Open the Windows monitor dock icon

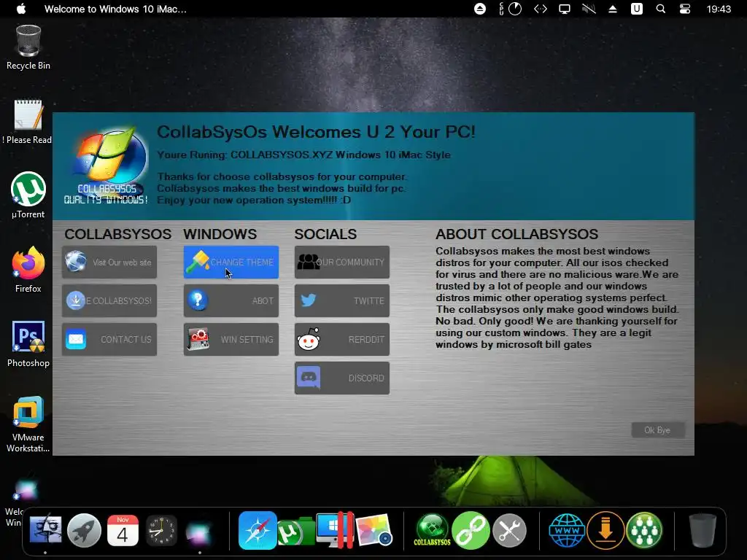(x=335, y=529)
